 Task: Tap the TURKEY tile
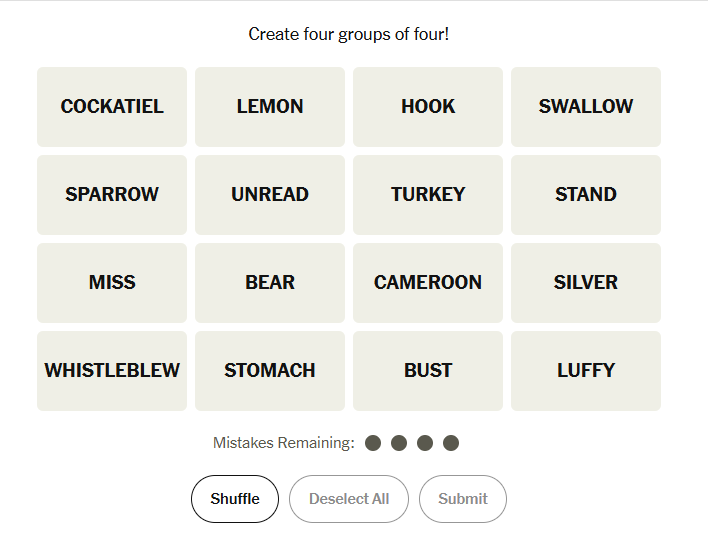428,195
